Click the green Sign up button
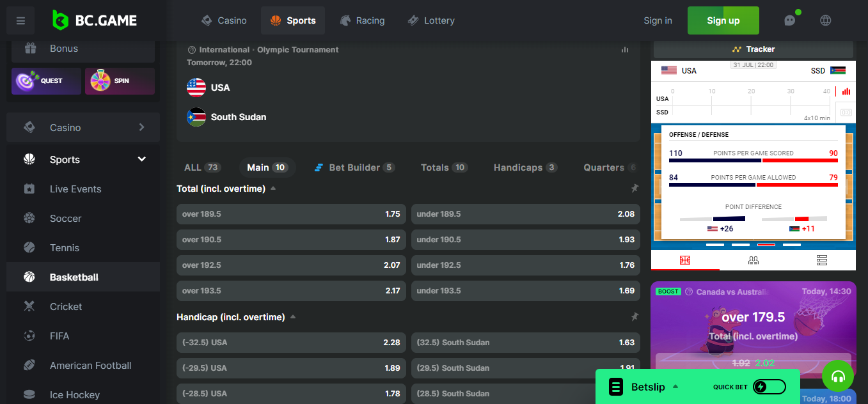This screenshot has width=868, height=404. pyautogui.click(x=723, y=20)
